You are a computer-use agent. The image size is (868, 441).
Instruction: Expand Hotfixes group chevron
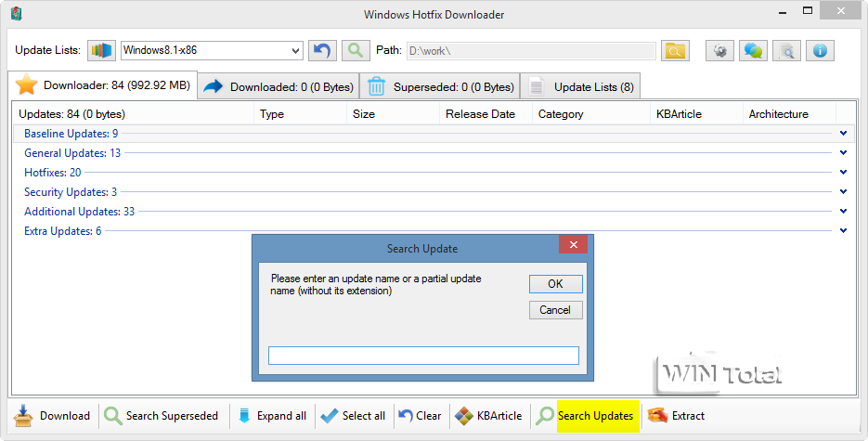coord(843,172)
